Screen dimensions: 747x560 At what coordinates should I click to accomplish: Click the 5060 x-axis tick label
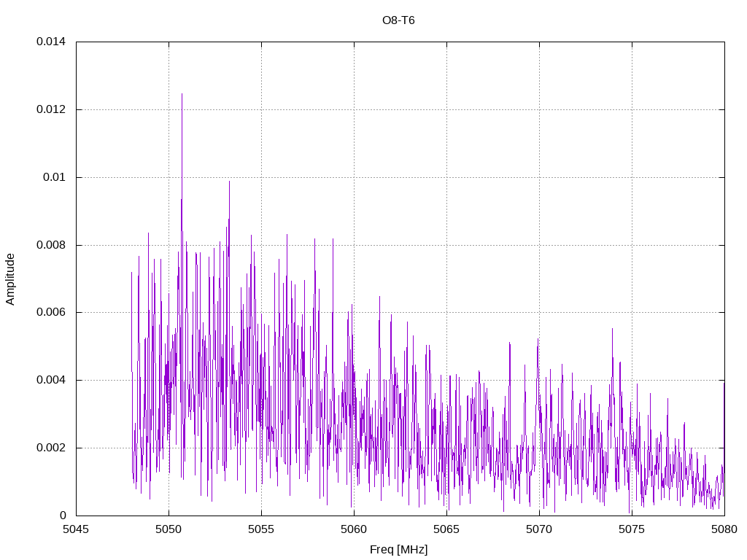tap(354, 529)
